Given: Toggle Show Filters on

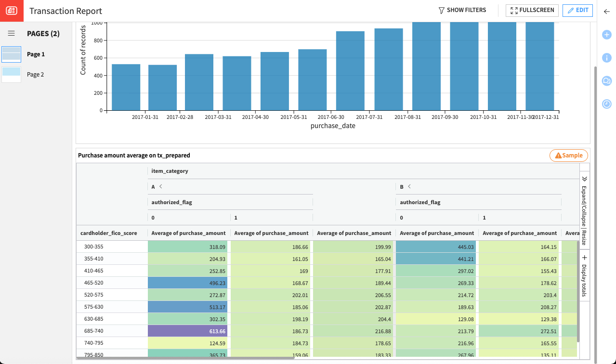Looking at the screenshot, I should [x=466, y=10].
